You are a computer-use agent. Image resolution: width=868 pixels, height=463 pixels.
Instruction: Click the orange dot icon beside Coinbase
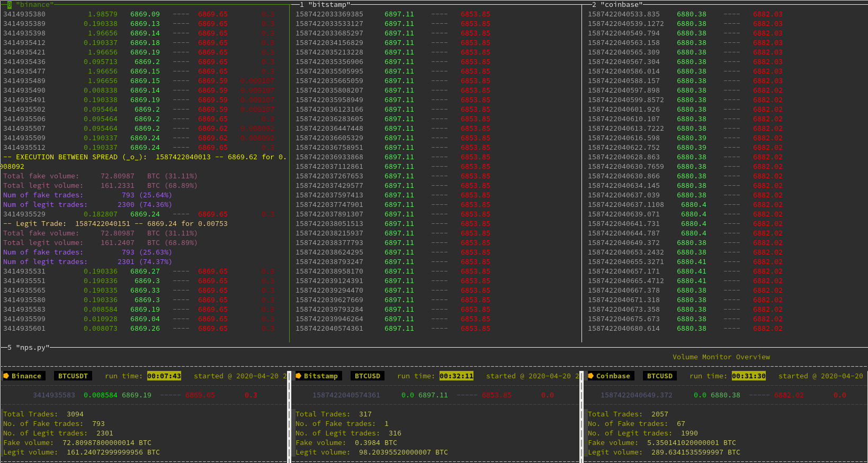click(591, 376)
